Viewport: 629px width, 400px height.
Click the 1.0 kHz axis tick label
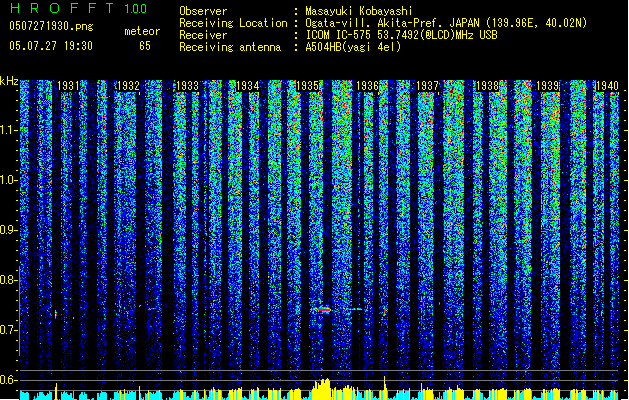(8, 180)
